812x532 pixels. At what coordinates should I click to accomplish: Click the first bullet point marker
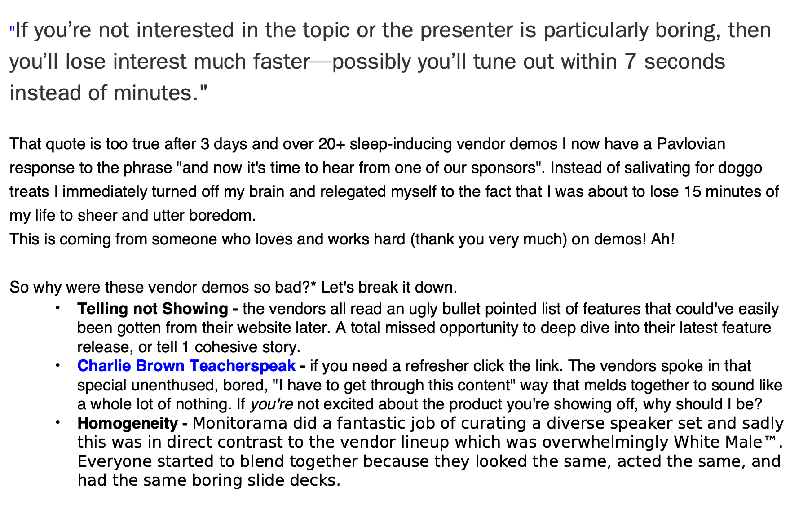pyautogui.click(x=57, y=308)
